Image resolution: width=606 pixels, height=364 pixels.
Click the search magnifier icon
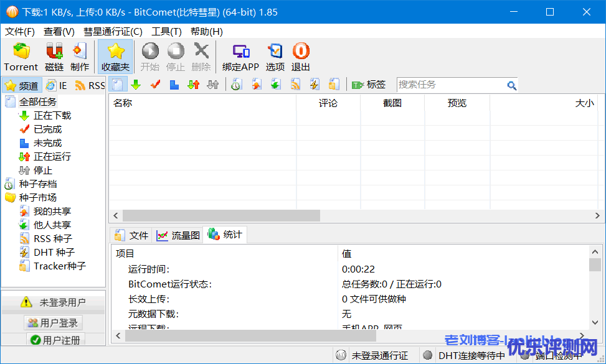(511, 85)
